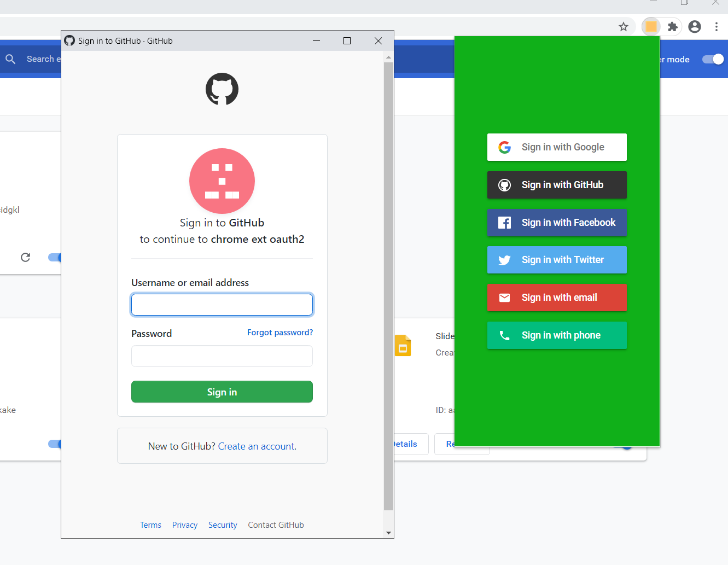Reload the extension using the circular arrow icon
This screenshot has width=728, height=565.
(x=25, y=257)
